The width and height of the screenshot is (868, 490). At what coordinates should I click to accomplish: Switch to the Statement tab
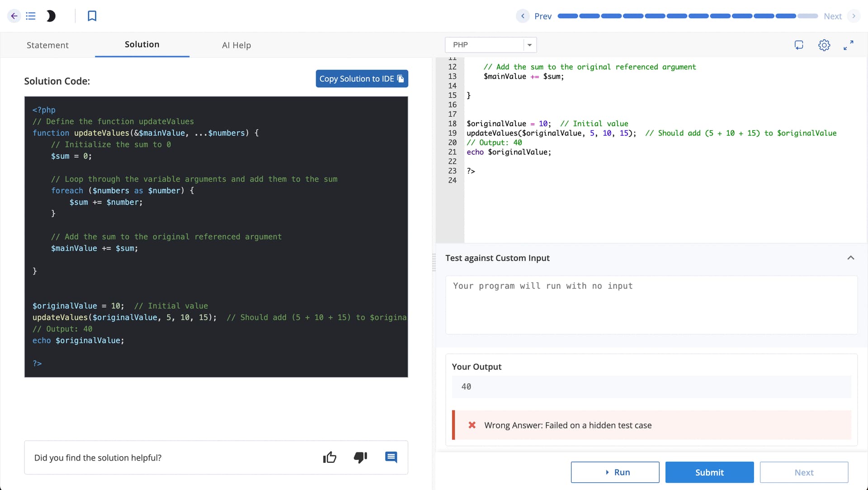(x=47, y=45)
